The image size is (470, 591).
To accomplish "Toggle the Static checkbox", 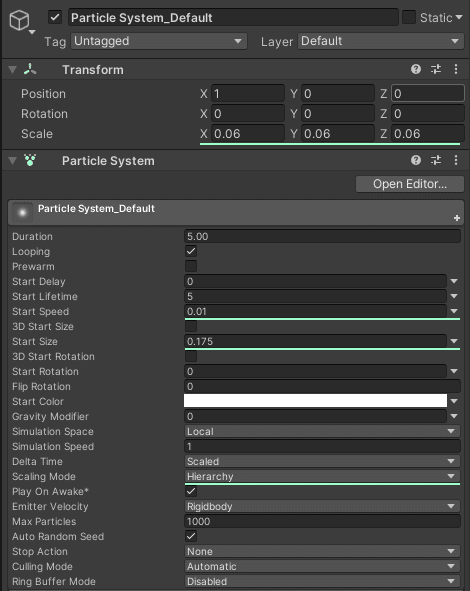I will click(409, 17).
